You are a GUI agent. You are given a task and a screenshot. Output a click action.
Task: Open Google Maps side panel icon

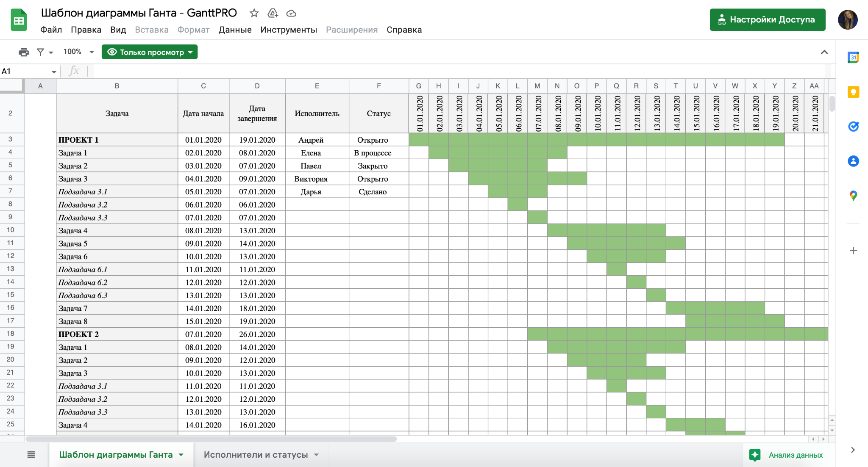tap(853, 195)
